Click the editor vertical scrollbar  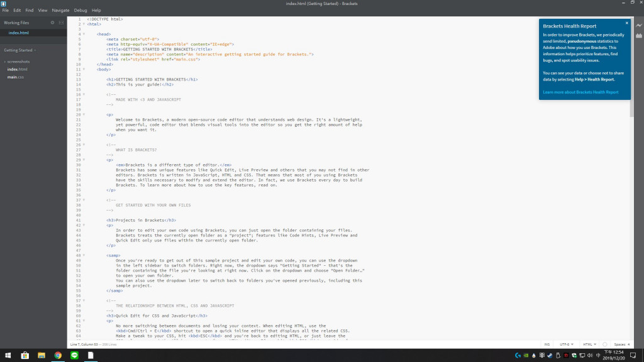coord(631,68)
